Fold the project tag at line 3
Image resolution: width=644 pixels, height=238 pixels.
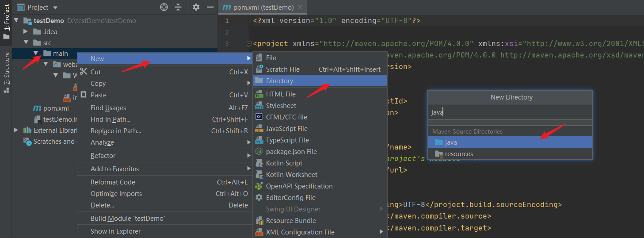[x=249, y=44]
